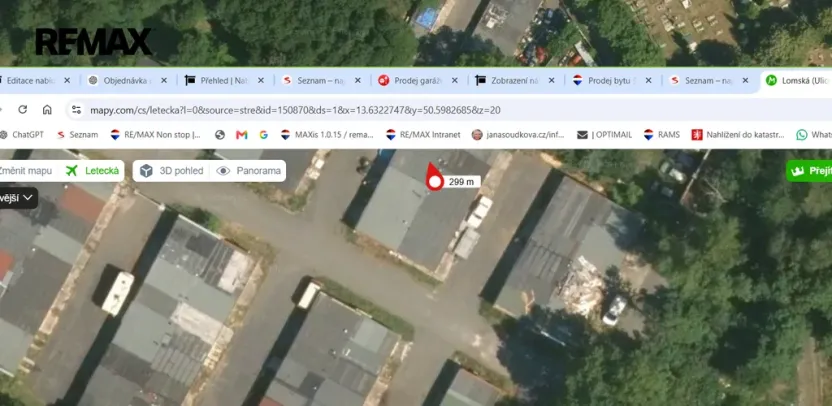Open the Gmail bookmark icon
832x406 pixels.
[x=241, y=135]
